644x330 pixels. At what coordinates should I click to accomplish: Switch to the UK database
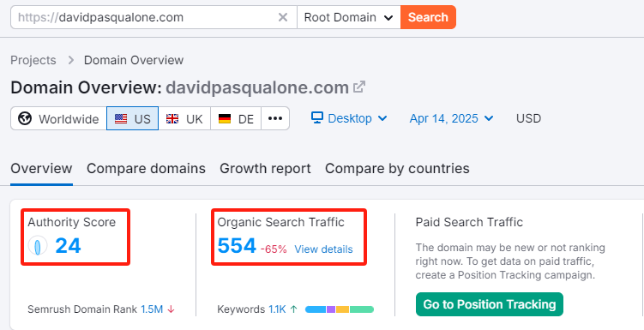(x=184, y=118)
